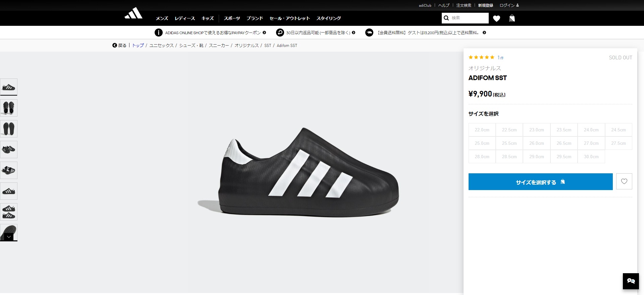644x295 pixels.
Task: Select size 26.0cm
Action: (x=537, y=143)
